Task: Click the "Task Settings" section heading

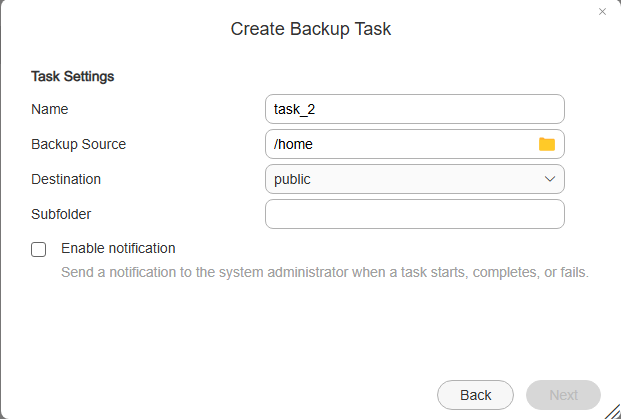Action: coord(73,76)
